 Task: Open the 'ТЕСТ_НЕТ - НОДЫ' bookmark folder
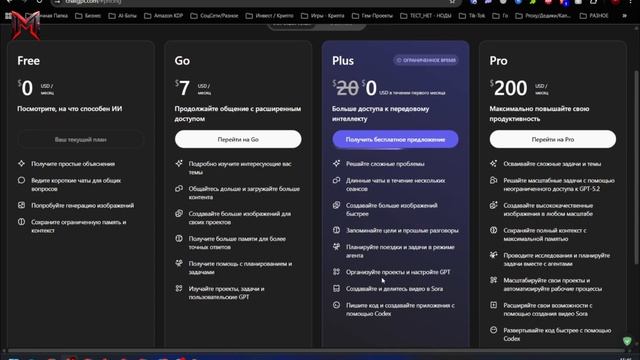click(x=426, y=16)
